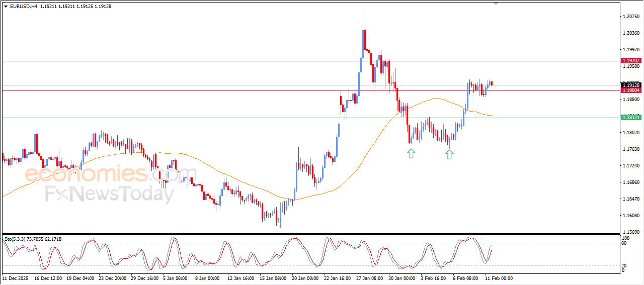Viewport: 644px width, 285px height.
Task: Click the 16 Dec 12:00 time label
Action: (x=48, y=278)
